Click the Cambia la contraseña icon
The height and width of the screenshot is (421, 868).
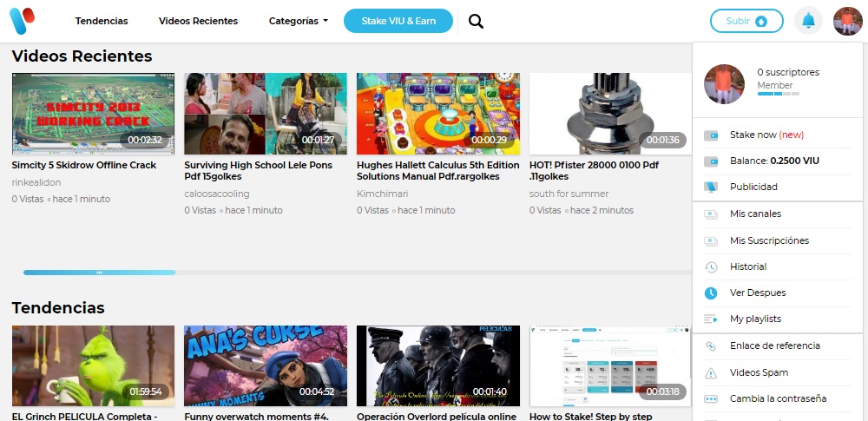[x=711, y=398]
